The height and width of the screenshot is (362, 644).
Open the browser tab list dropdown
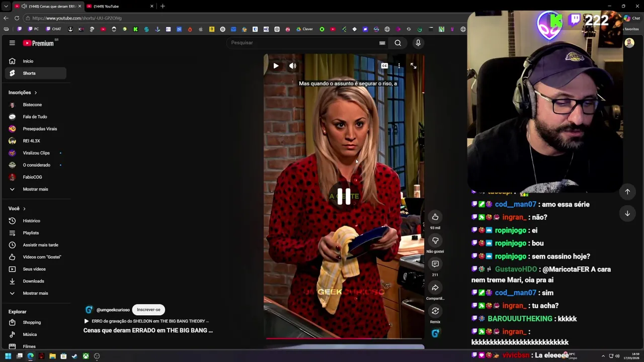pos(6,6)
